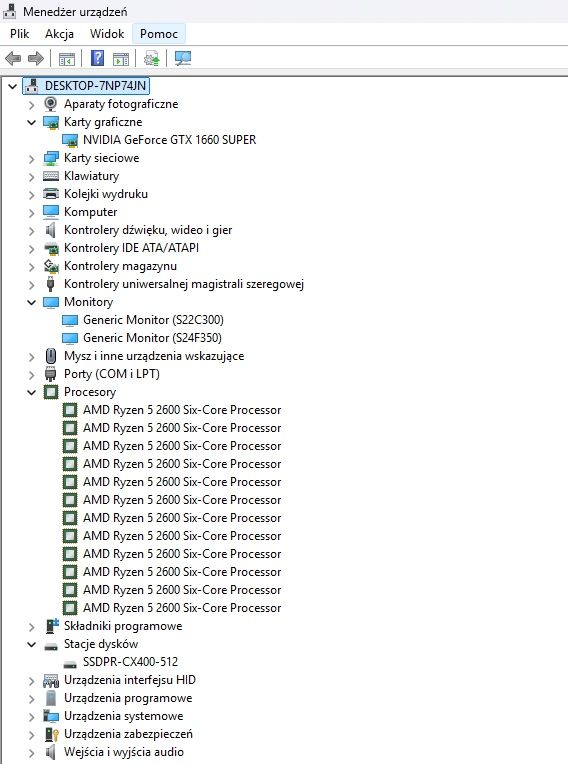
Task: Open the Pomoc menu
Action: click(159, 34)
